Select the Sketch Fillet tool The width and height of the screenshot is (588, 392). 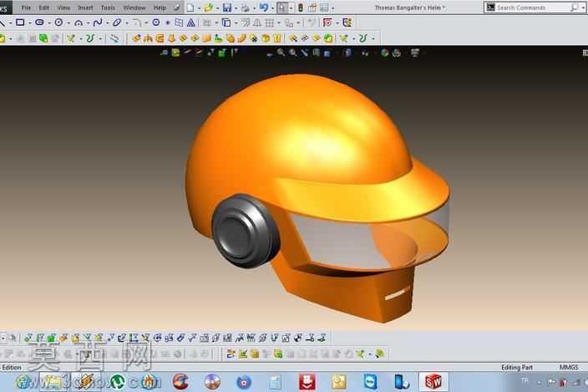[x=137, y=23]
